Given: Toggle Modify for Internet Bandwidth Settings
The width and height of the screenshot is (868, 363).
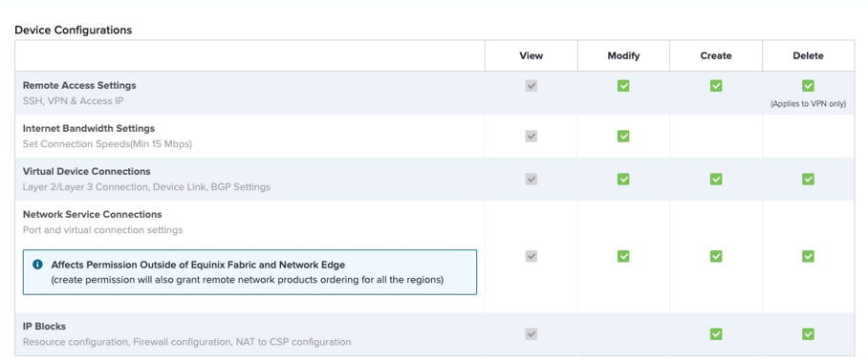Looking at the screenshot, I should [623, 136].
